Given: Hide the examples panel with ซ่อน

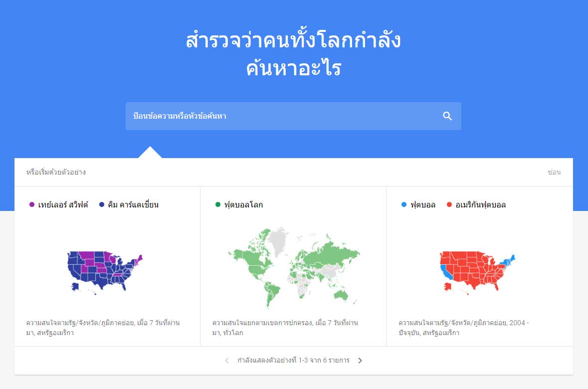Looking at the screenshot, I should coord(554,172).
